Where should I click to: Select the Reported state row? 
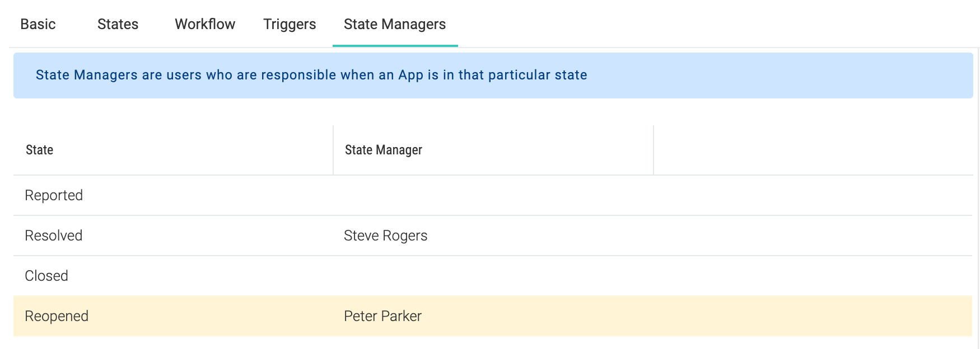point(54,195)
